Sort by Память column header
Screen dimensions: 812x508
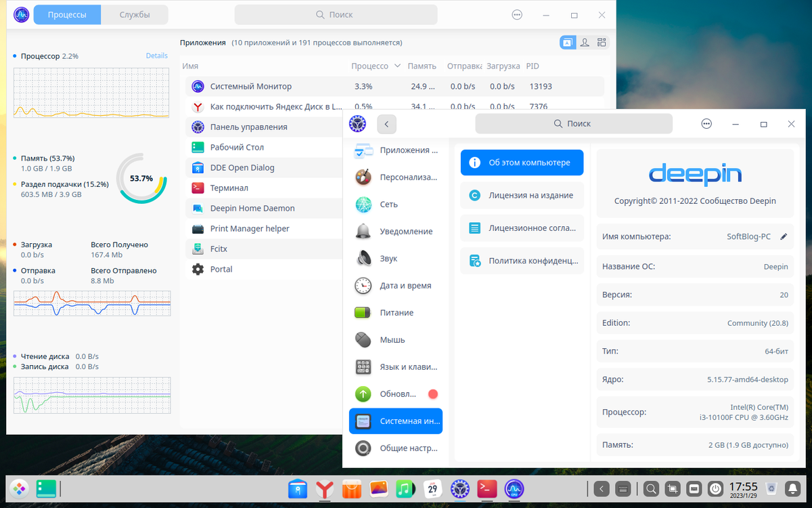click(422, 66)
